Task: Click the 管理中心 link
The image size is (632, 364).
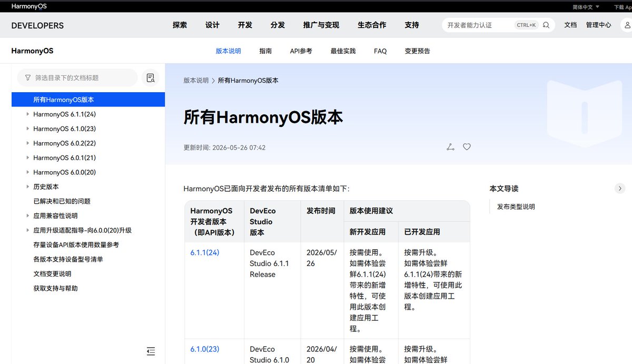Action: (x=599, y=25)
